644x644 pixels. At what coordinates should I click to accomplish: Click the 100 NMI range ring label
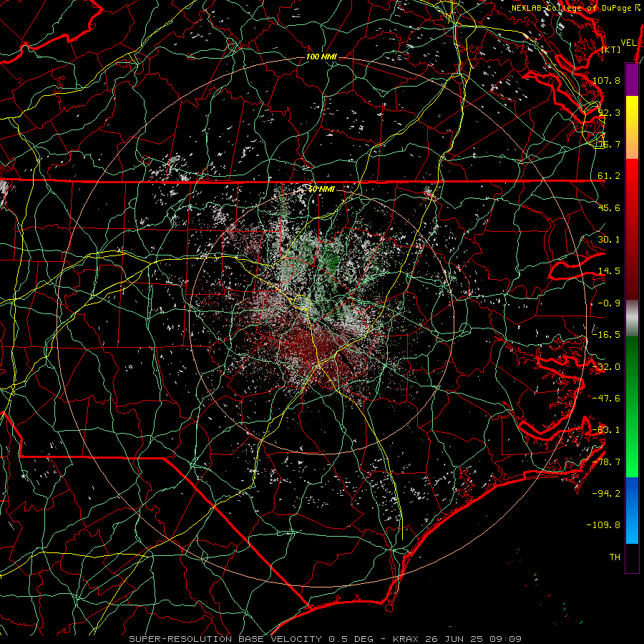click(321, 57)
